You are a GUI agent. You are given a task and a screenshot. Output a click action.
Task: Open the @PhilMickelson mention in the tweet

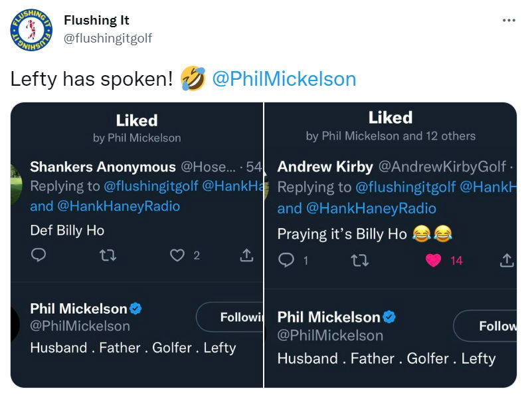click(284, 79)
